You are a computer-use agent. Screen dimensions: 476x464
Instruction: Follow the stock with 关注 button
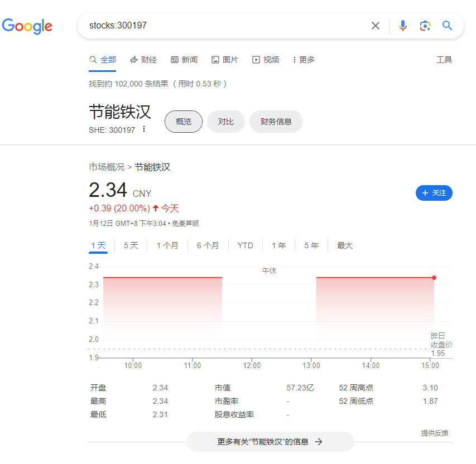434,193
